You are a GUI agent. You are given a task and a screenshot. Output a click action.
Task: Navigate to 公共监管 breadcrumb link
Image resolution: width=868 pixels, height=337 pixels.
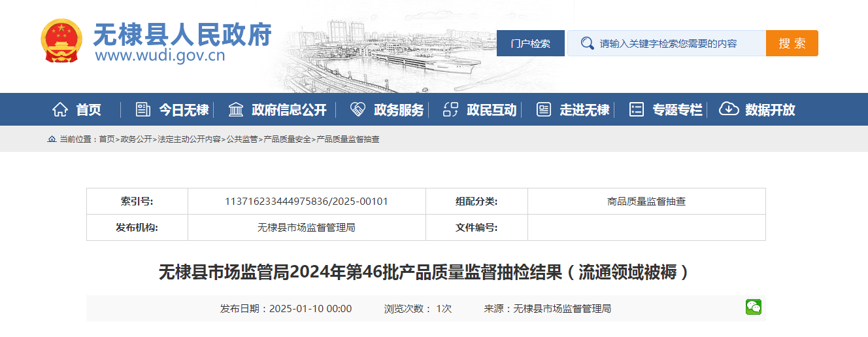pos(242,139)
